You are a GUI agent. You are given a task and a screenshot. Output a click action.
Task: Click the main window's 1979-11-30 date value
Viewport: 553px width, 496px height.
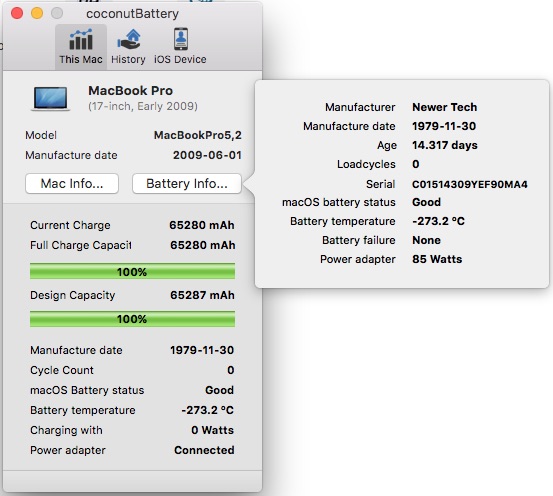coord(202,350)
